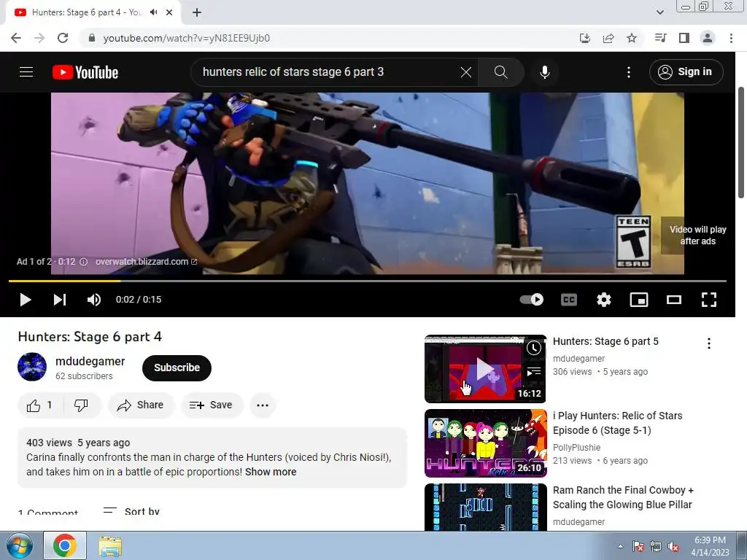
Task: Open Hunters: Stage 6 part 5 thumbnail
Action: (x=485, y=368)
